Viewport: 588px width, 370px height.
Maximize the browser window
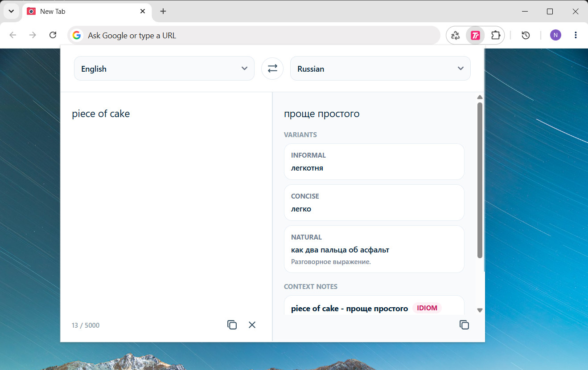(550, 11)
